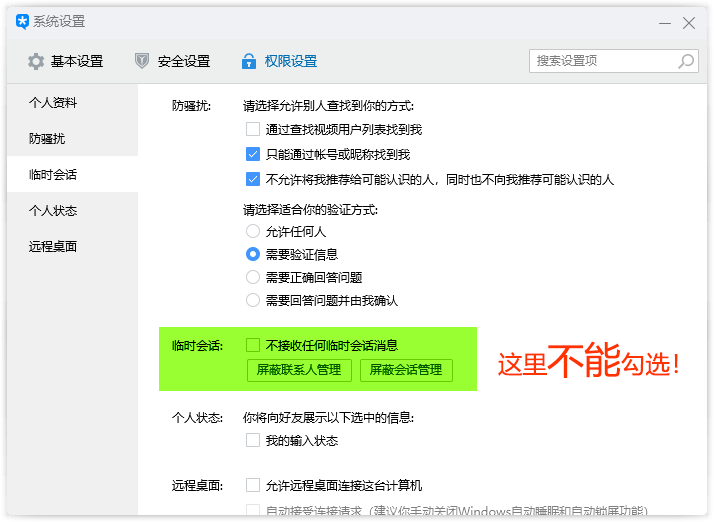This screenshot has height=522, width=714.
Task: Jump to 远程桌面 sidebar entry
Action: tap(53, 247)
